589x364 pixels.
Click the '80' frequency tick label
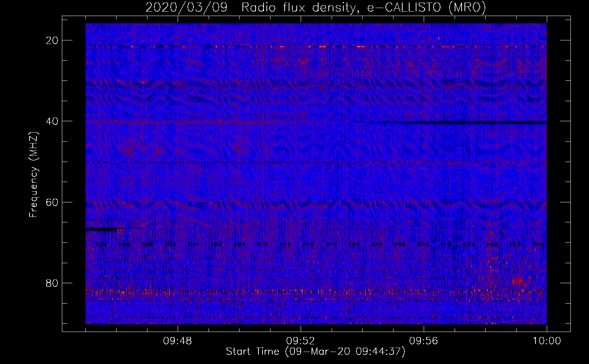pos(52,283)
